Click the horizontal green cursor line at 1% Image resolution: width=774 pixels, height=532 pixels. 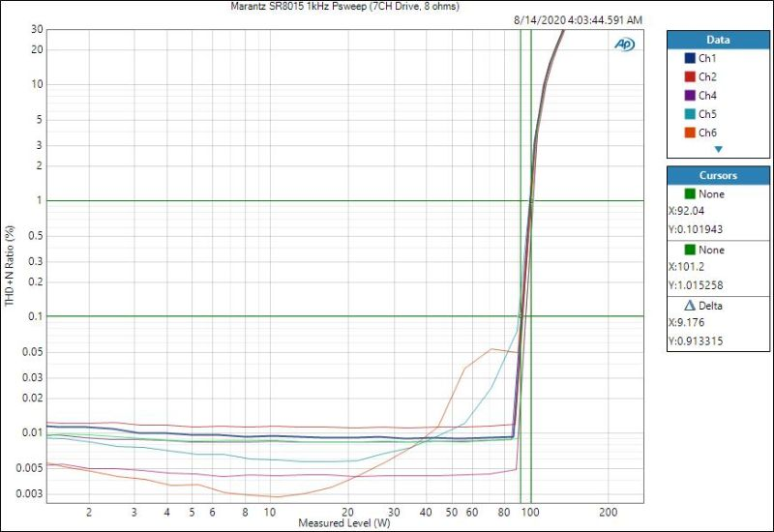(x=290, y=200)
